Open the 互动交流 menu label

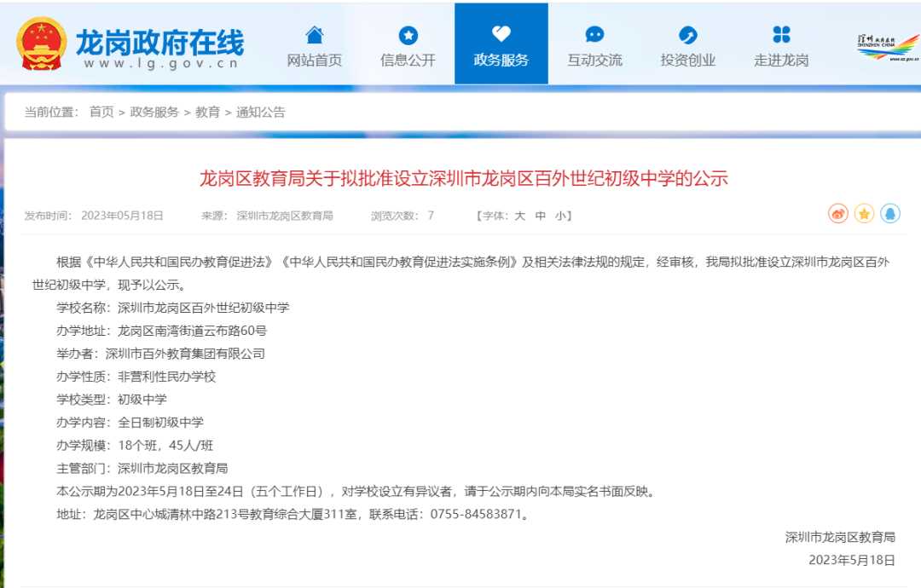tap(594, 60)
